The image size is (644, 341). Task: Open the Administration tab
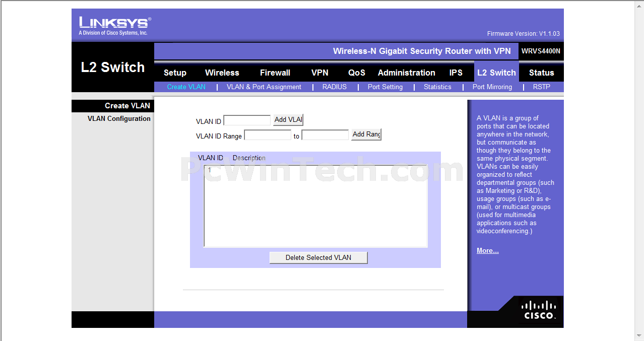point(407,73)
